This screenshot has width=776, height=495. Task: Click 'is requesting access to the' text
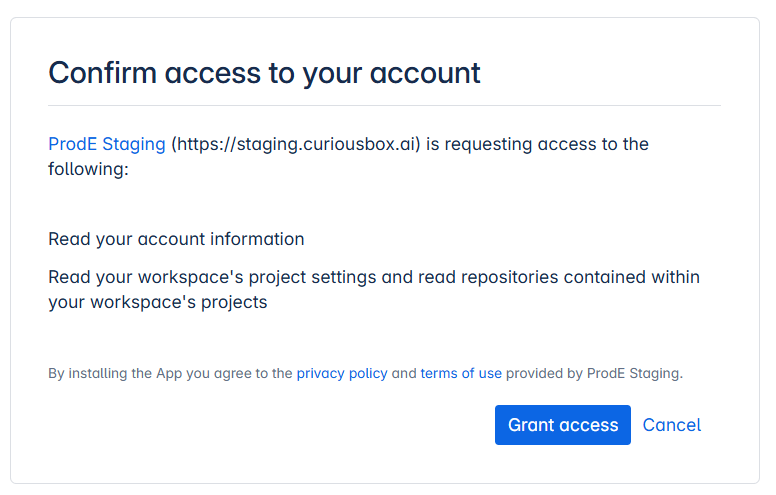[x=537, y=144]
